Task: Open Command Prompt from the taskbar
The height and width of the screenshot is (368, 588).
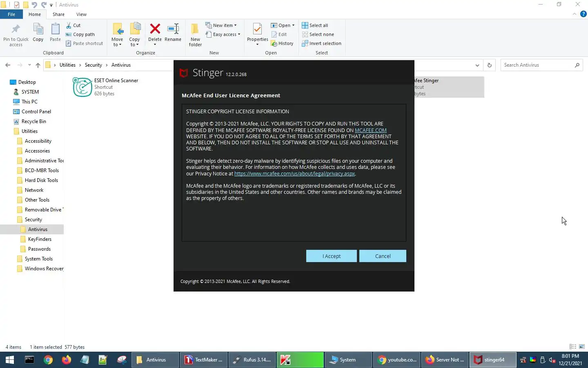Action: [29, 360]
